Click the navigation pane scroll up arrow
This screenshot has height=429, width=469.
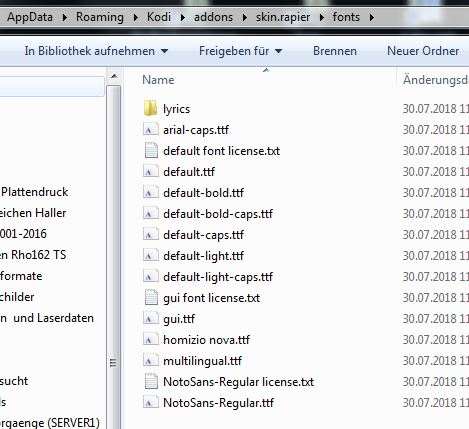(114, 76)
